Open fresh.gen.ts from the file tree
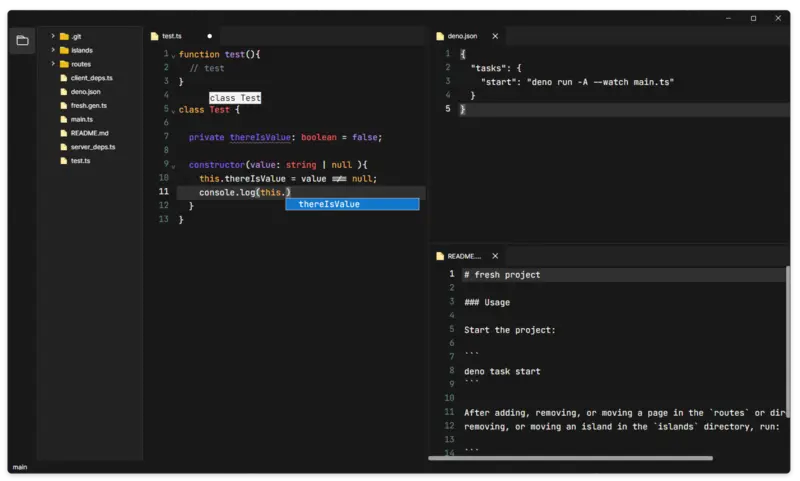Screen dimensions: 800x481 [x=89, y=105]
